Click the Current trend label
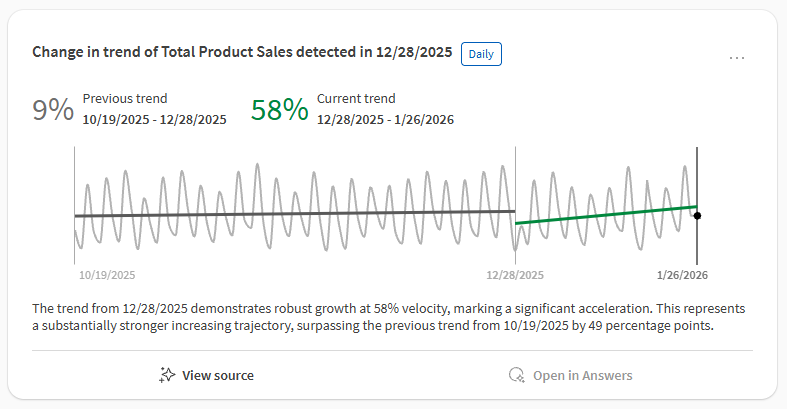The width and height of the screenshot is (787, 409). click(x=356, y=98)
